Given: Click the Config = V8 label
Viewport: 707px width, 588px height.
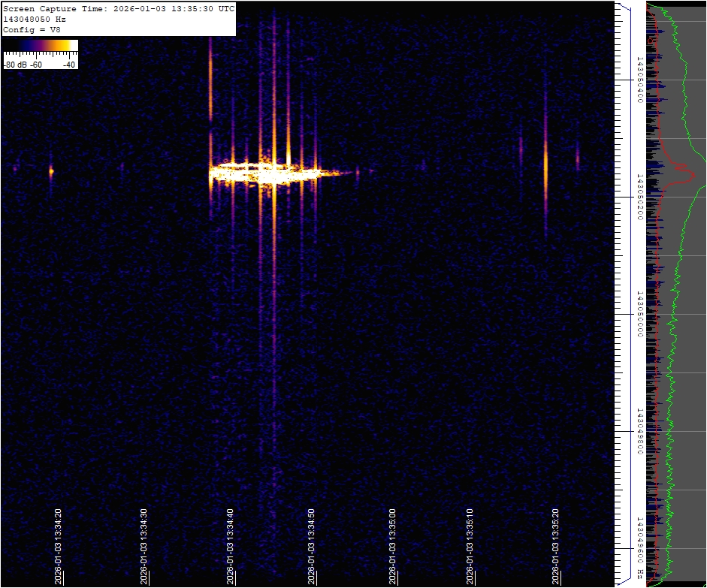Looking at the screenshot, I should tap(32, 29).
